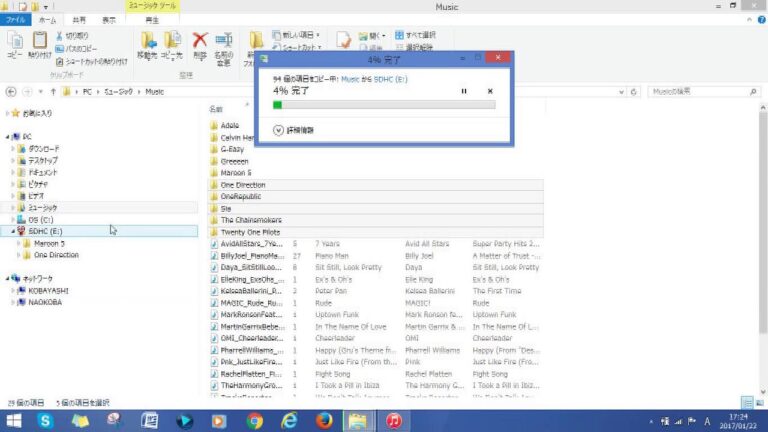Open the ファイル ribbon tab
Viewport: 768px width, 432px height.
click(x=16, y=20)
